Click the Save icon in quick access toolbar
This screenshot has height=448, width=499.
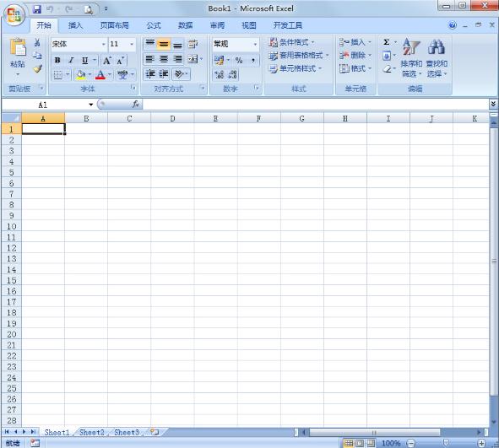[x=37, y=9]
